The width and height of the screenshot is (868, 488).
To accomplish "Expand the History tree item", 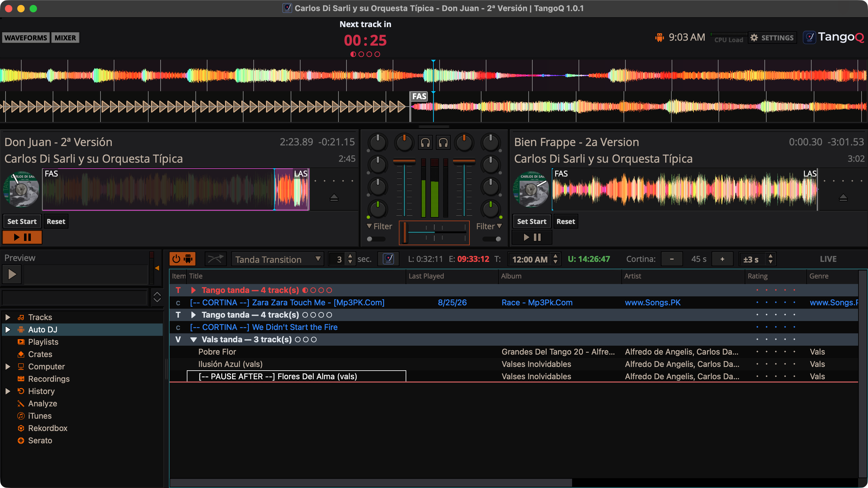I will point(7,391).
